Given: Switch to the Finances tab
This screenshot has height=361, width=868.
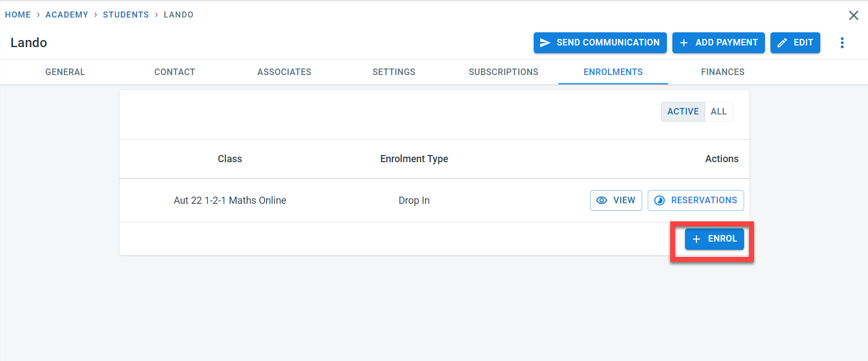Looking at the screenshot, I should point(723,72).
